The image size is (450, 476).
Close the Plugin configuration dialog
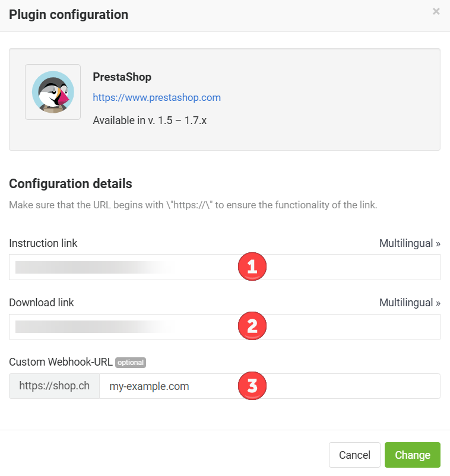[x=436, y=11]
